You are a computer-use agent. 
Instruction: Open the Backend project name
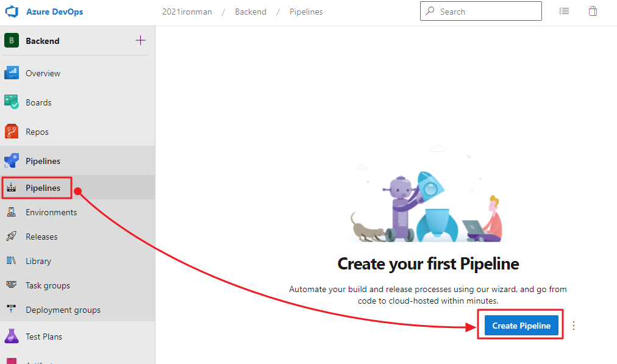tap(43, 41)
